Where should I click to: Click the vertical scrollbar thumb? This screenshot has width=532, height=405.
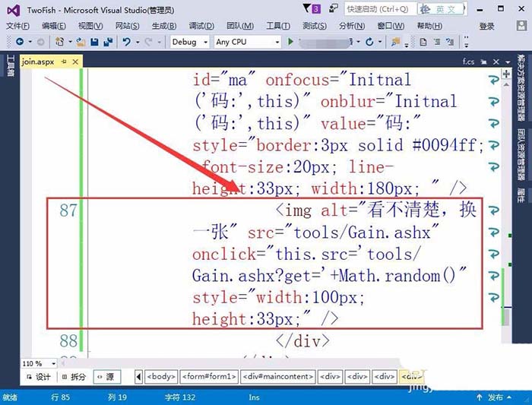click(505, 317)
